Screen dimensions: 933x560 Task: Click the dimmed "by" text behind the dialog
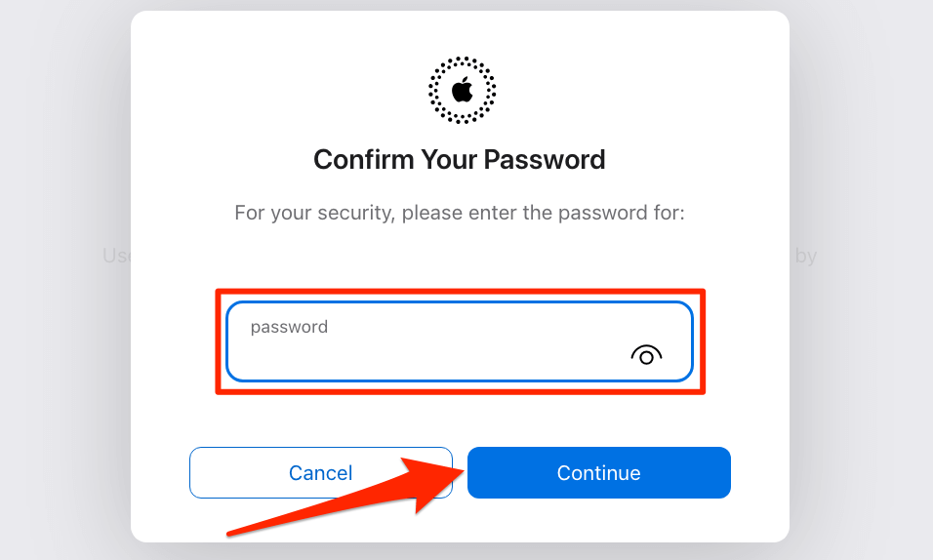pyautogui.click(x=806, y=256)
